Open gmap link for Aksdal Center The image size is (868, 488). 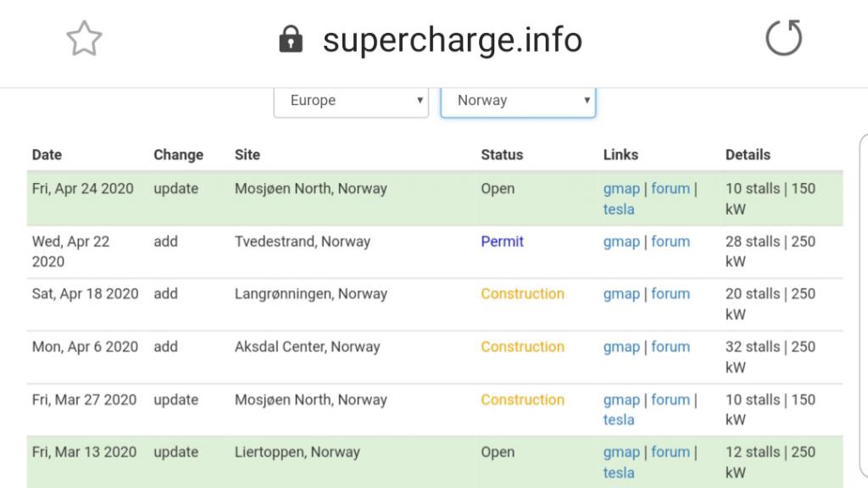[621, 347]
